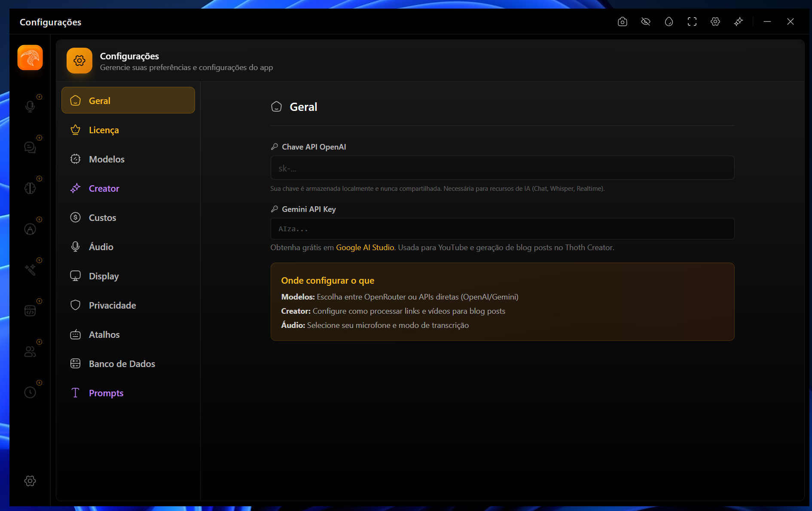The width and height of the screenshot is (812, 511).
Task: Click the 'Creator:' line in the info box
Action: pyautogui.click(x=393, y=311)
